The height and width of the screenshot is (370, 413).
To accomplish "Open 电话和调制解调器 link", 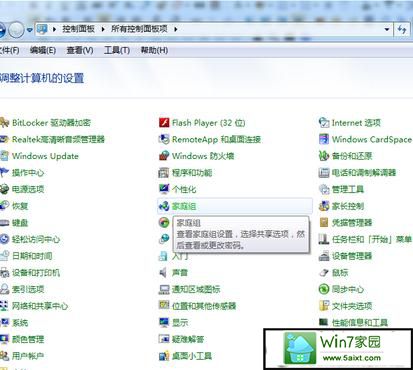I will click(x=364, y=173).
